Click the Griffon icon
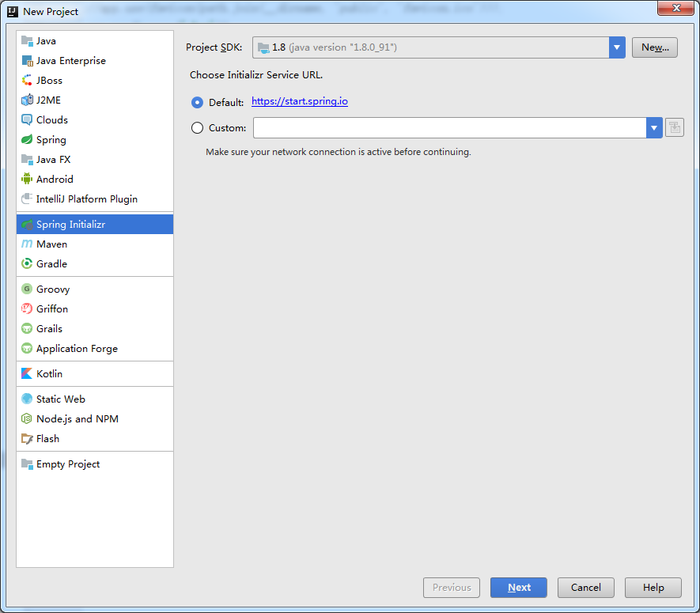The width and height of the screenshot is (700, 613). tap(27, 308)
